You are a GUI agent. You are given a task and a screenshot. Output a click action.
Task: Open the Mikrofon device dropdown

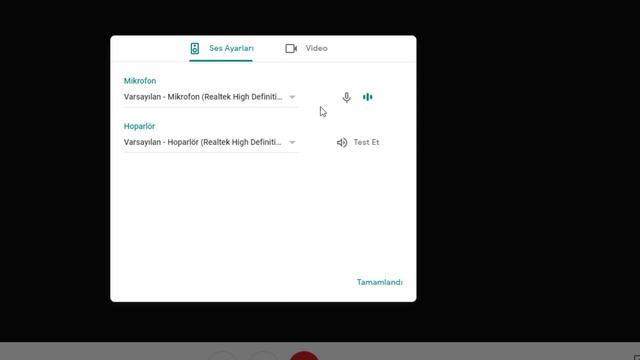211,97
